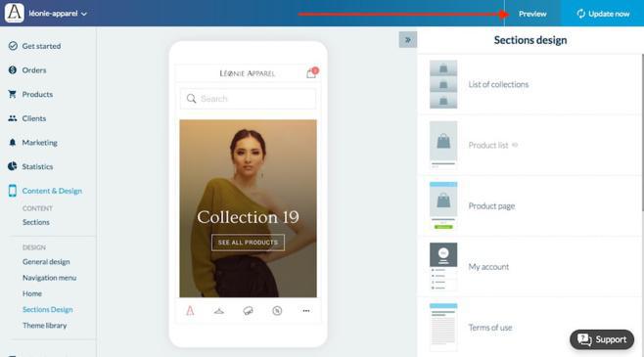Tap the hanger tab icon in preview

[219, 311]
